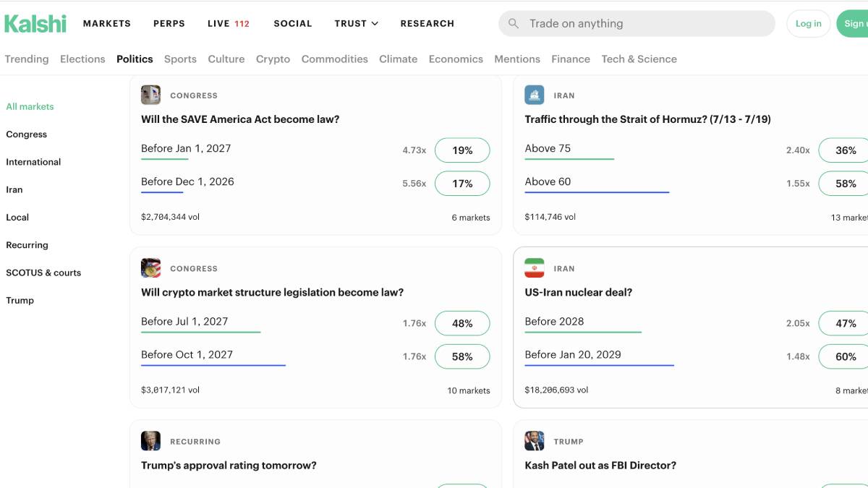Viewport: 868px width, 488px height.
Task: Click the Kalshi logo
Action: click(x=35, y=23)
